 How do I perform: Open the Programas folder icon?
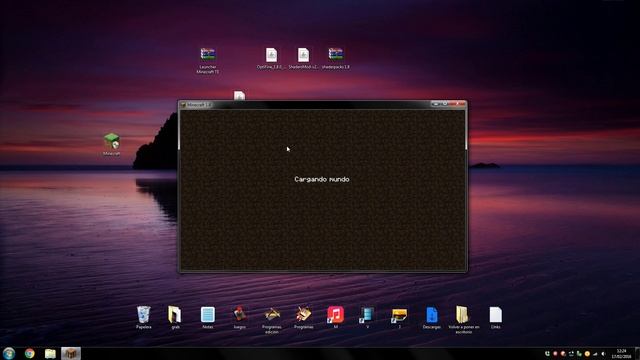pos(303,317)
